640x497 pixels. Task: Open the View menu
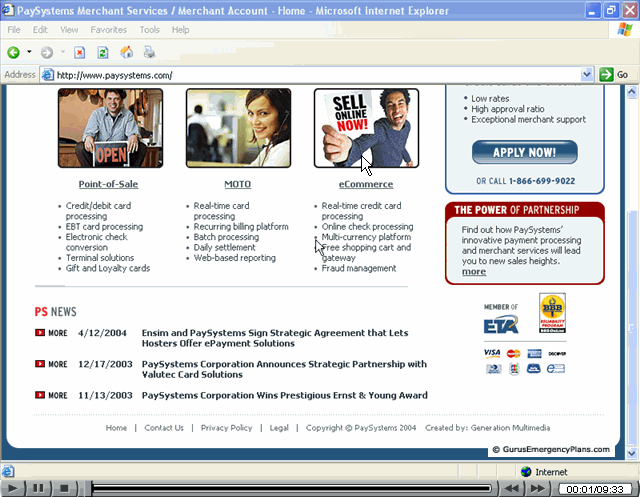pyautogui.click(x=69, y=30)
